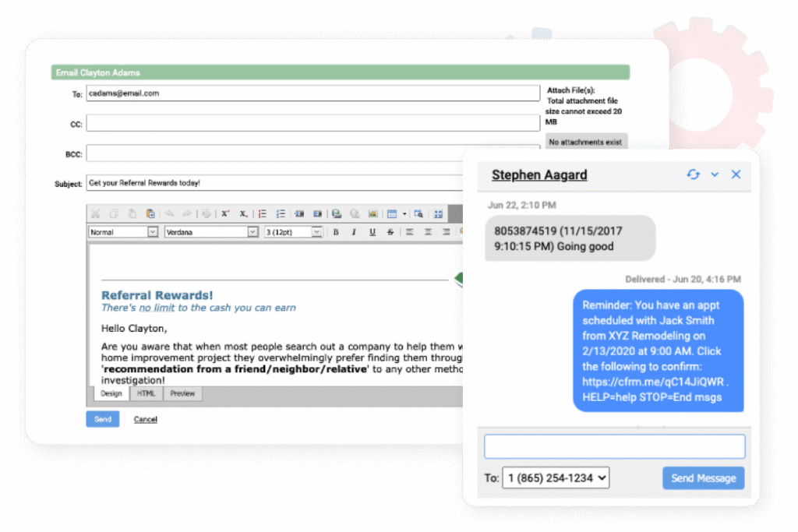Click the text message input field
Viewport: 798px width, 532px height.
614,446
